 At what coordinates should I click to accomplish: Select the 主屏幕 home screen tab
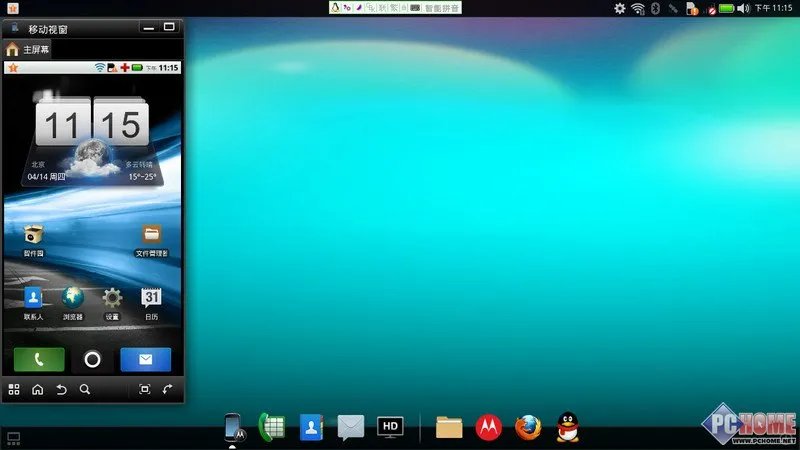click(29, 49)
